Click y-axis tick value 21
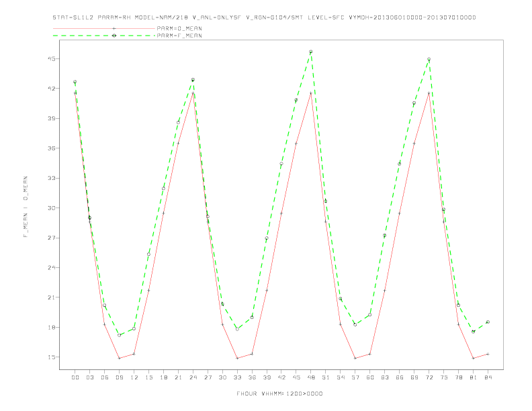Screen dimensions: 532x411 coord(51,298)
